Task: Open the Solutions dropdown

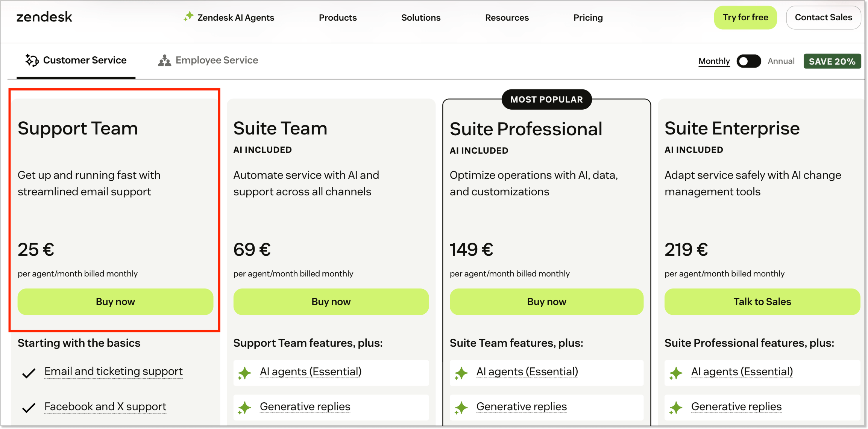Action: (420, 17)
